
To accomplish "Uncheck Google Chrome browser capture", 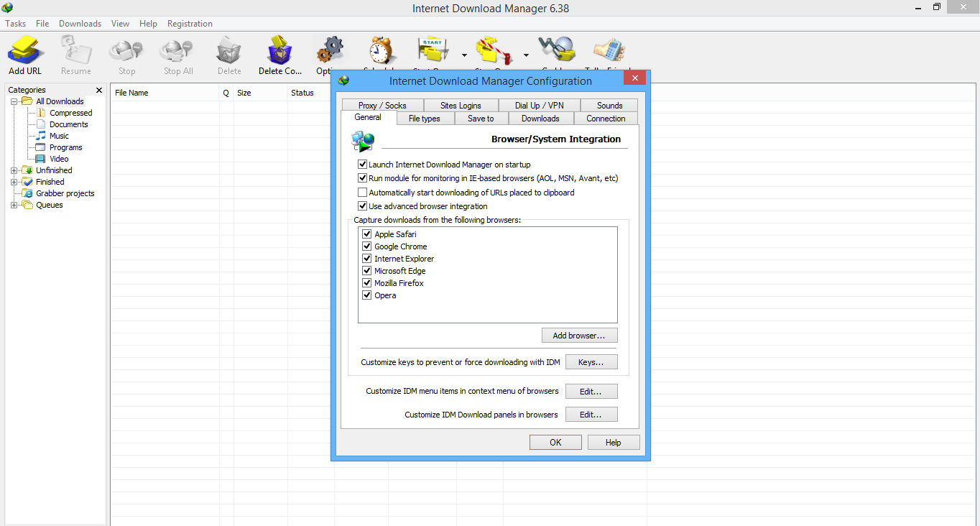I will pyautogui.click(x=367, y=246).
